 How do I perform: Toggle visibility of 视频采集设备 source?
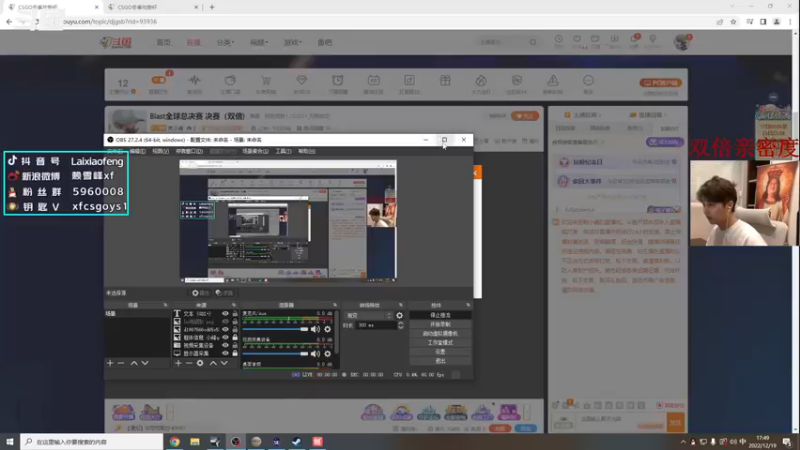[x=225, y=345]
